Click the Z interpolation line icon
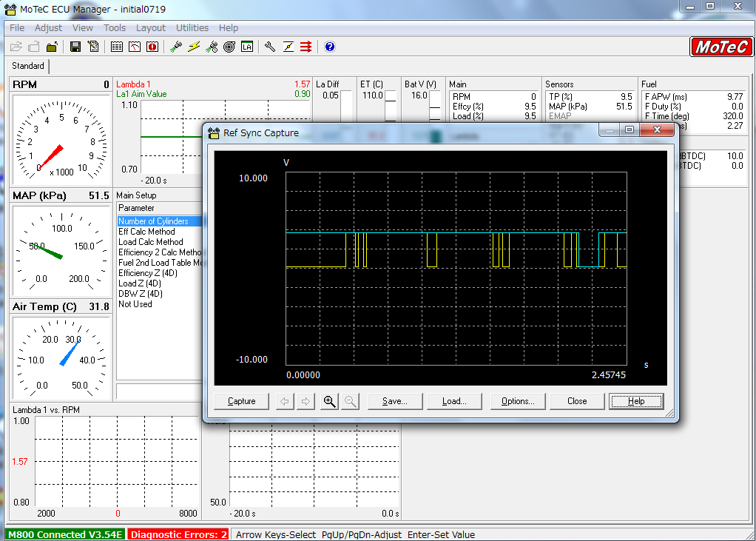 pos(288,47)
